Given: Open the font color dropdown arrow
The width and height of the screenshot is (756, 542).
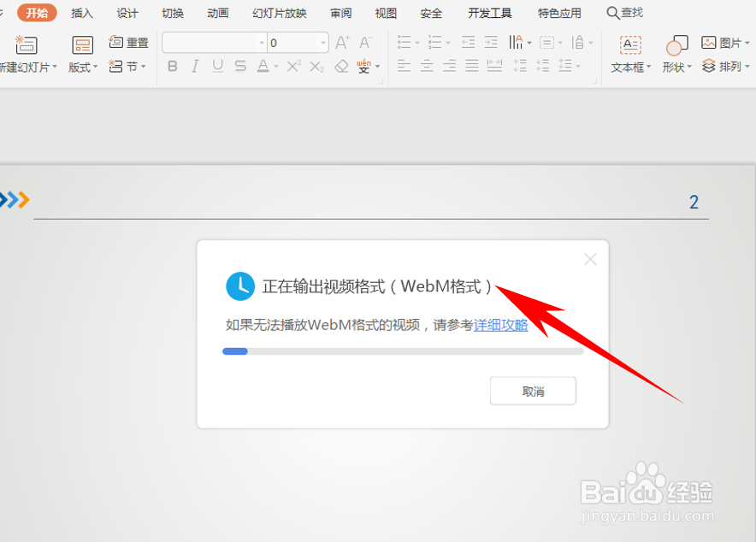Looking at the screenshot, I should click(x=276, y=67).
